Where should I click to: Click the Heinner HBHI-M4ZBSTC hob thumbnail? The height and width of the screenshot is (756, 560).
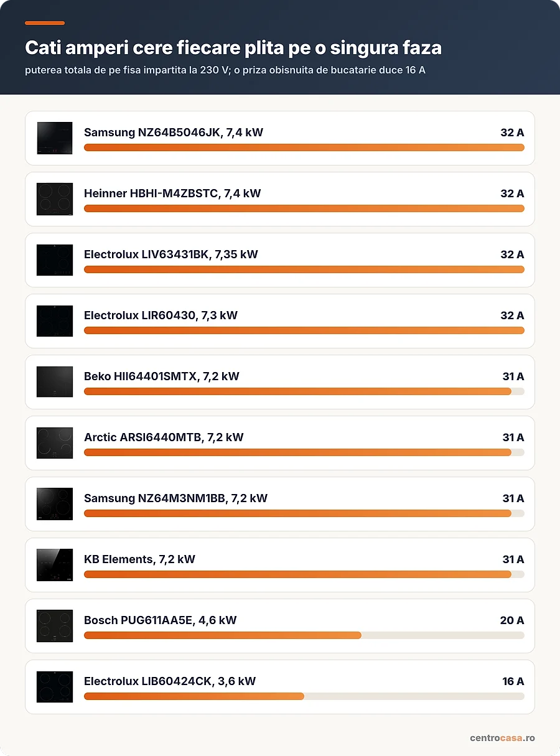55,199
